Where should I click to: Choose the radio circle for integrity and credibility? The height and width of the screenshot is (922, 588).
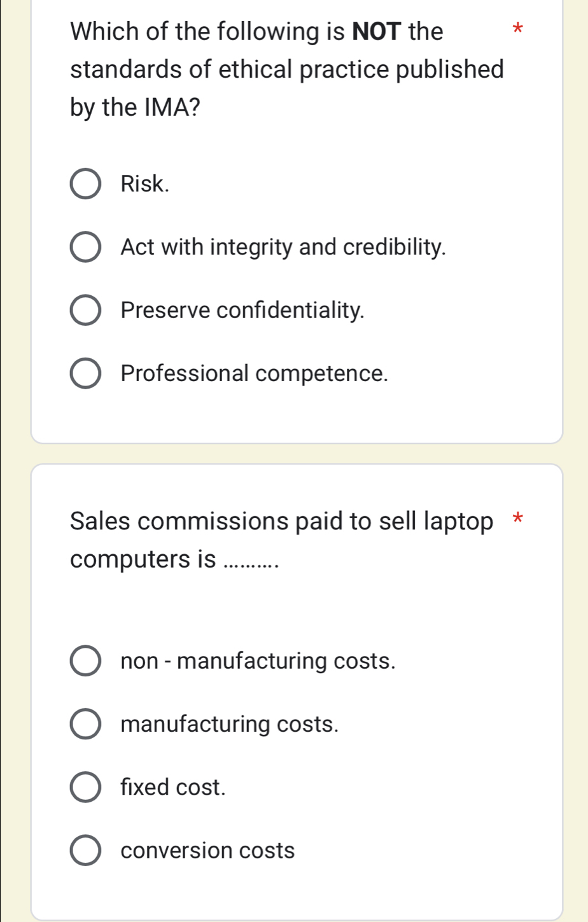pyautogui.click(x=85, y=248)
